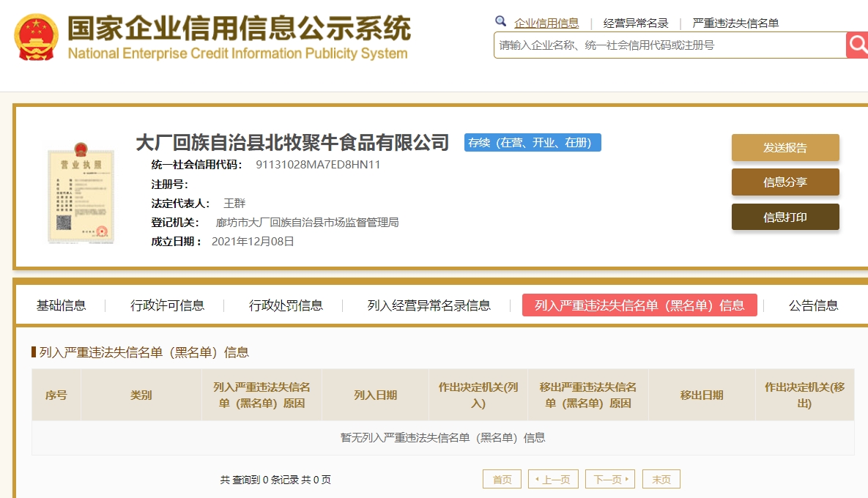Click the 成立日期 label
Viewport: 868px width, 498px height.
(x=176, y=241)
